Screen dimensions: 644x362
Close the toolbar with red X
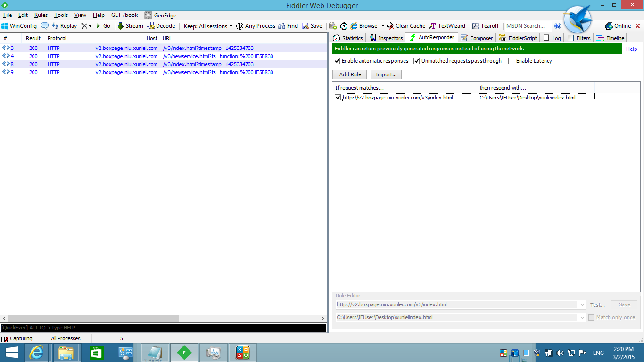tap(638, 26)
